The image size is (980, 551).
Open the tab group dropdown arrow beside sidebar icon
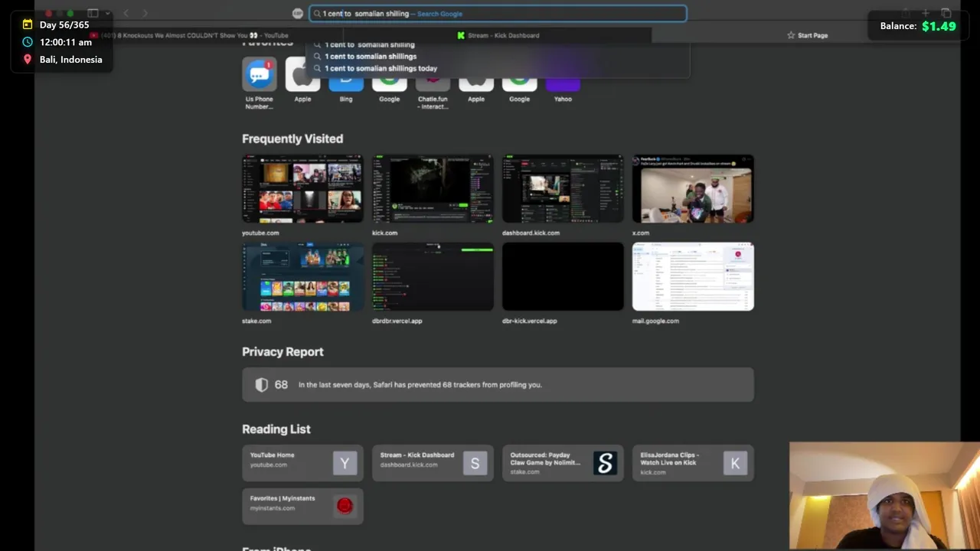[x=107, y=13]
